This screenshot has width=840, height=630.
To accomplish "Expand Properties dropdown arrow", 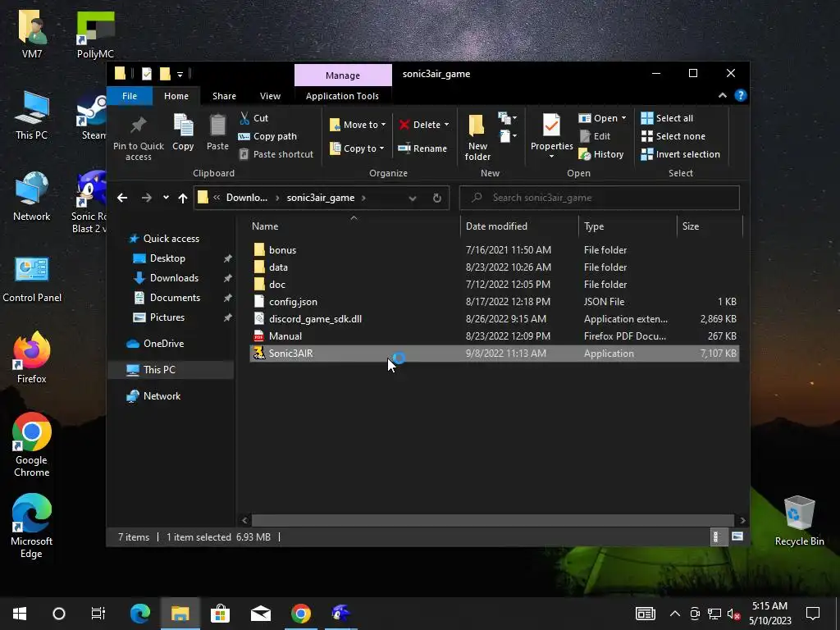I will (551, 157).
